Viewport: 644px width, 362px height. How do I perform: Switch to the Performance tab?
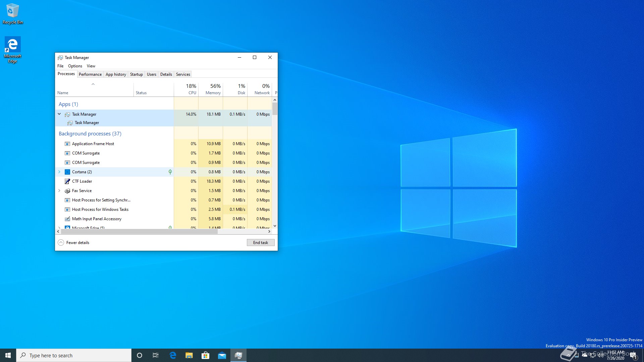tap(90, 74)
